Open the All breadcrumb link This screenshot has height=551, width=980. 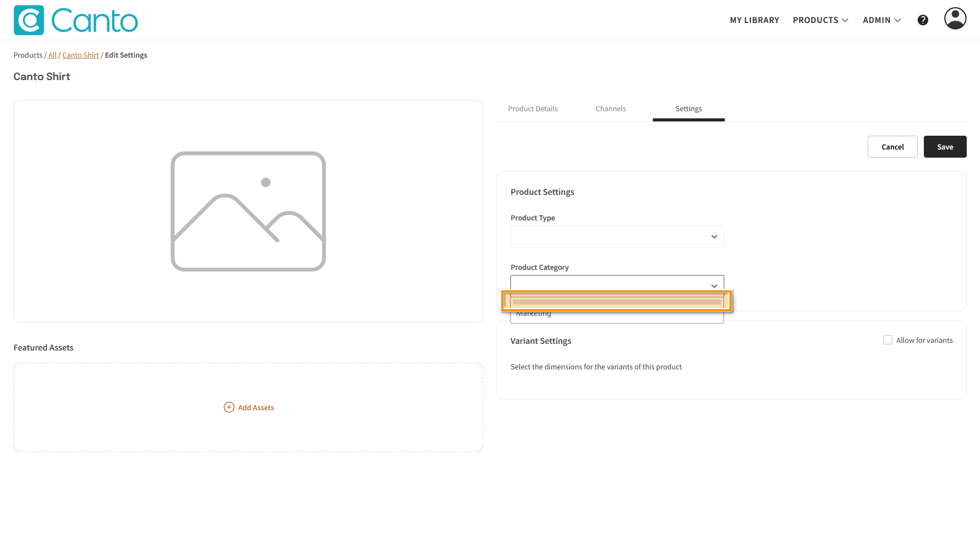click(x=53, y=55)
